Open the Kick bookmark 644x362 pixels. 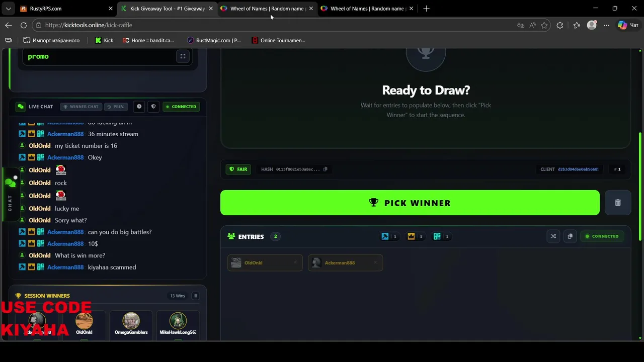pyautogui.click(x=104, y=40)
